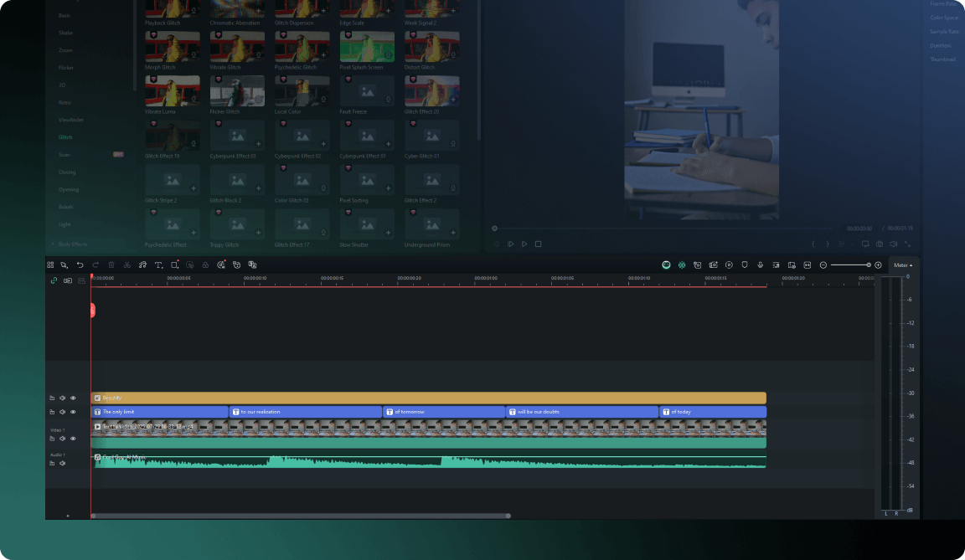
Task: Click the add track icon beside ruler
Action: pos(68,281)
